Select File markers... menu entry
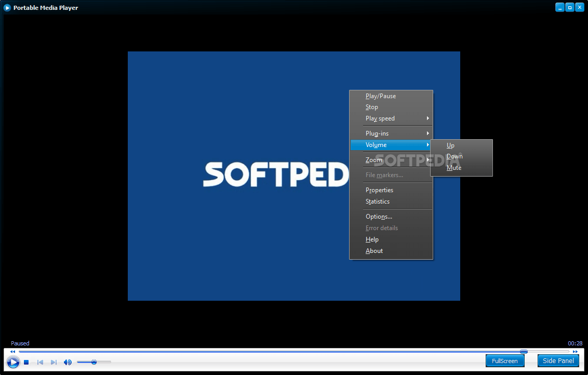 click(391, 175)
